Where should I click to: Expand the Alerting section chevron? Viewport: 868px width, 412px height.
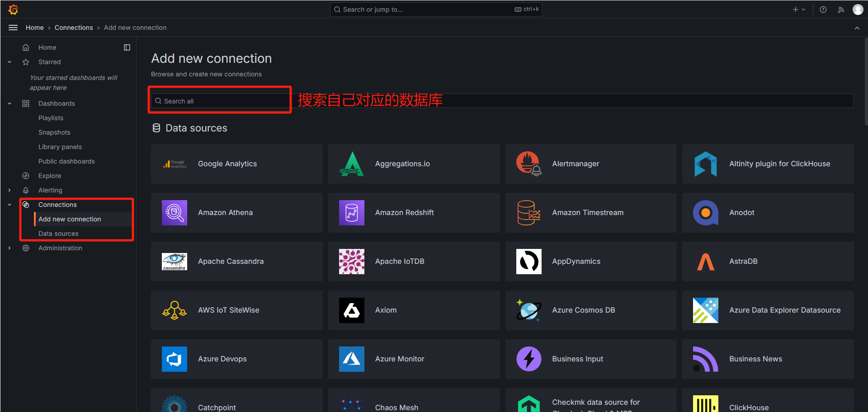click(9, 190)
